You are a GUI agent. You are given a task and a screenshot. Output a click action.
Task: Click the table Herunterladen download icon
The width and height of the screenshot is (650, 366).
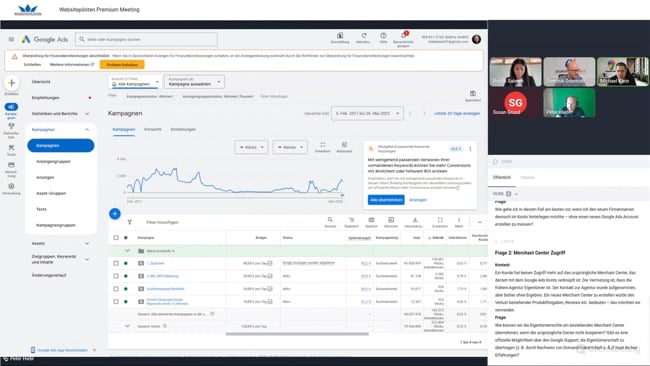pyautogui.click(x=415, y=220)
